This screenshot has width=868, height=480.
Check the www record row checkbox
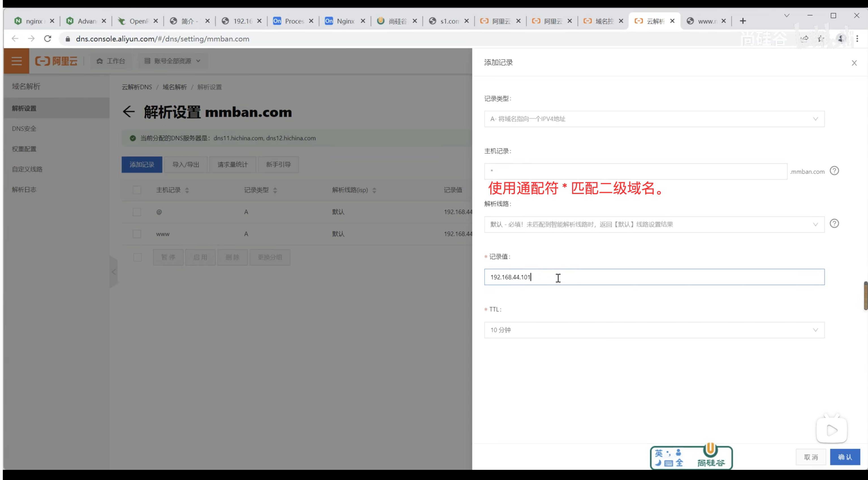click(137, 234)
